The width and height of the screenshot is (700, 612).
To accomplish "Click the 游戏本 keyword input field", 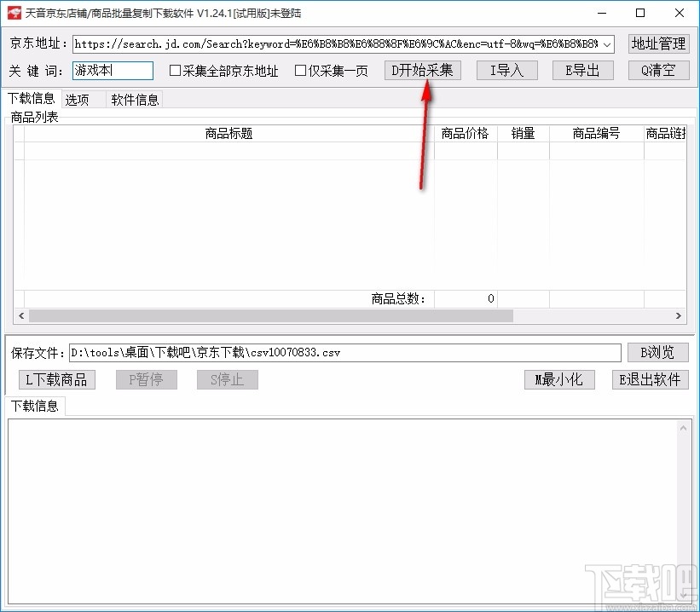I will 113,71.
